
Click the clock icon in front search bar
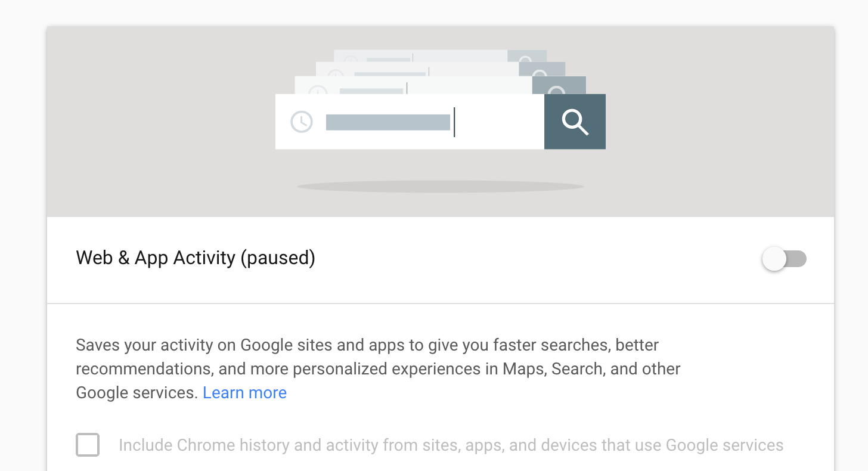tap(302, 122)
